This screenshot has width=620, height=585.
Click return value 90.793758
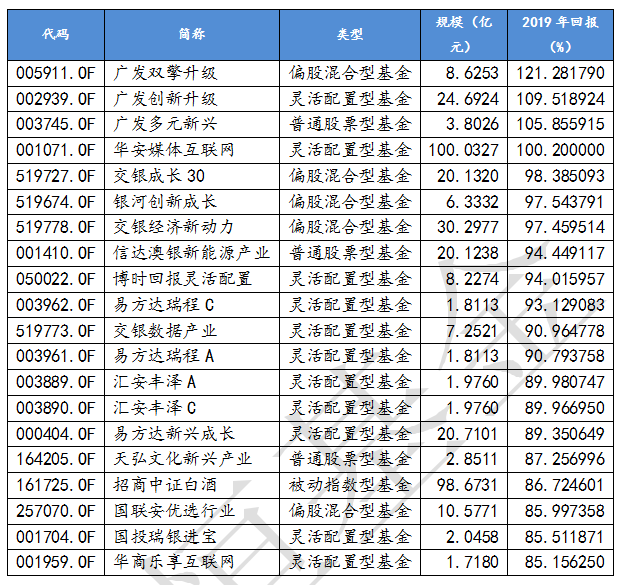(x=565, y=356)
